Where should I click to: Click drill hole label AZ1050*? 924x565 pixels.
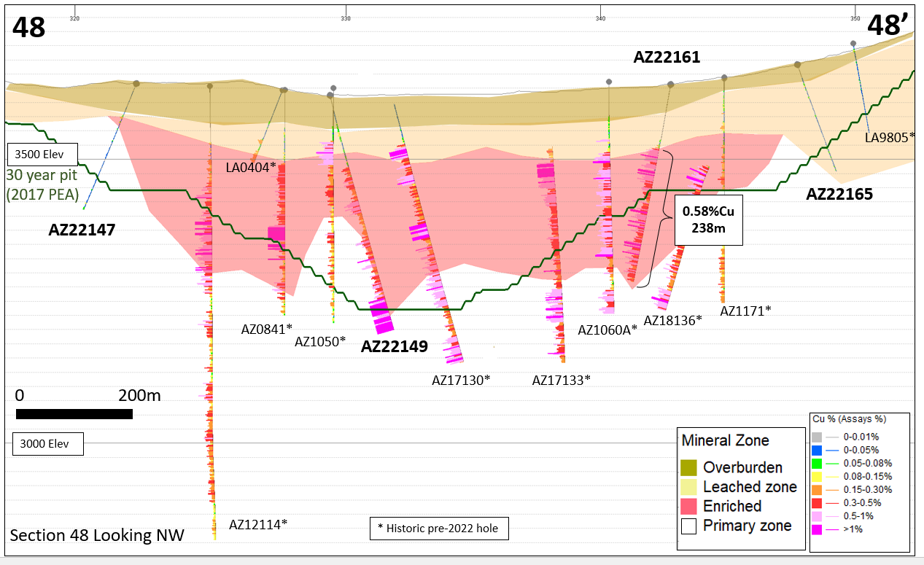[320, 340]
